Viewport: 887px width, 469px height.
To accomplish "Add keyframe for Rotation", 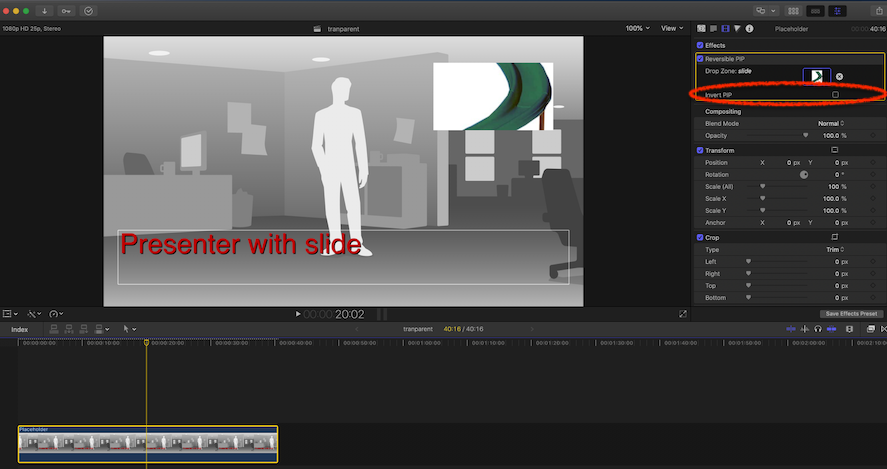I will pyautogui.click(x=873, y=175).
